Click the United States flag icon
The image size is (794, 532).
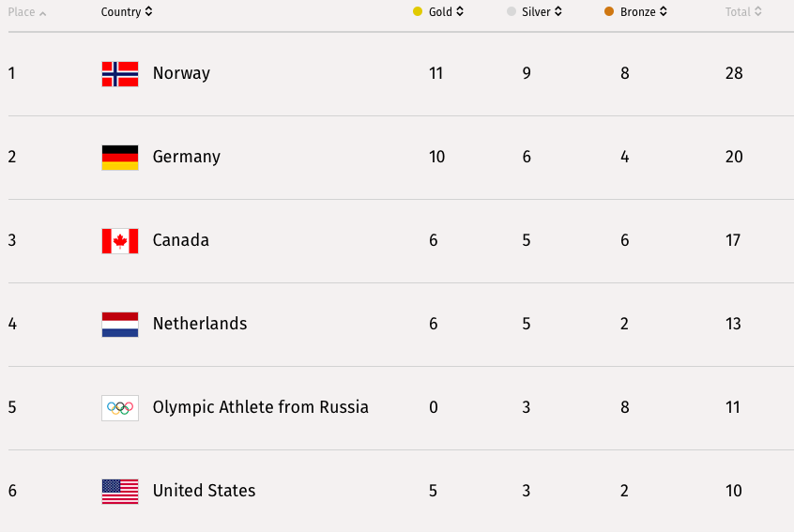(x=120, y=491)
